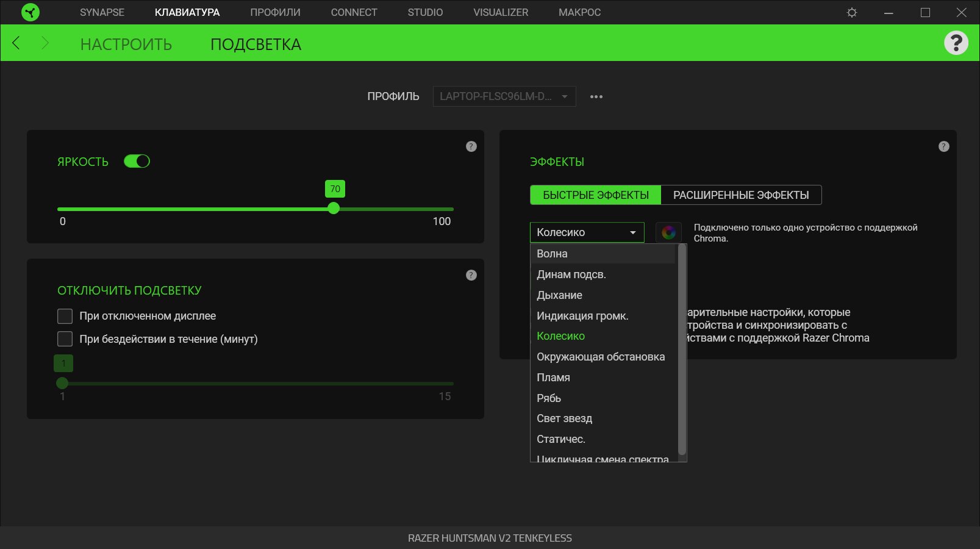The width and height of the screenshot is (980, 549).
Task: Show help for the Эффекты panel
Action: click(943, 146)
